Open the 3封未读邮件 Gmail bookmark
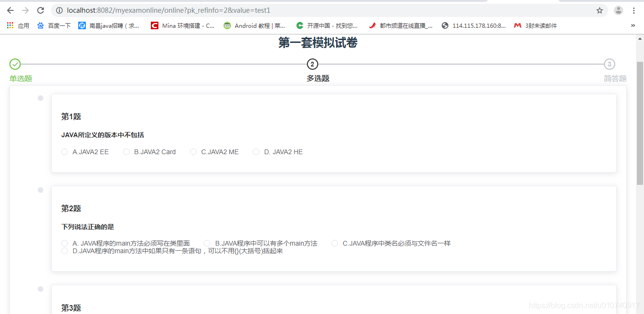 coord(536,25)
